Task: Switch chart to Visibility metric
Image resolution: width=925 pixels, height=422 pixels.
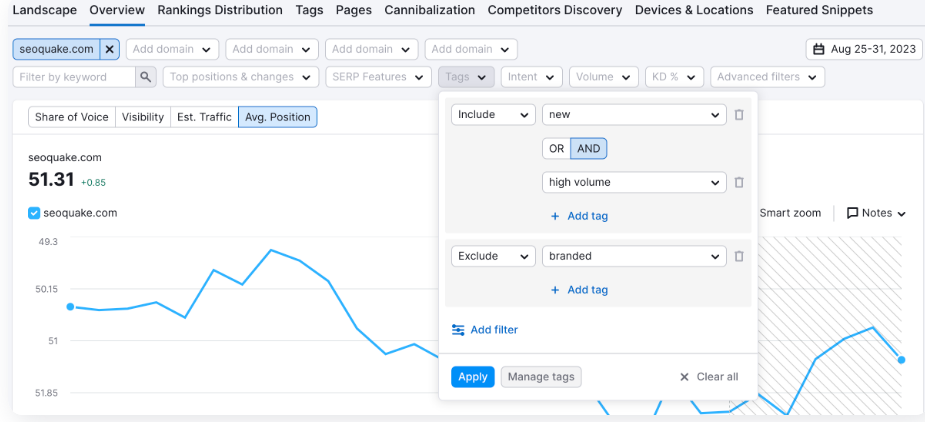Action: tap(143, 117)
